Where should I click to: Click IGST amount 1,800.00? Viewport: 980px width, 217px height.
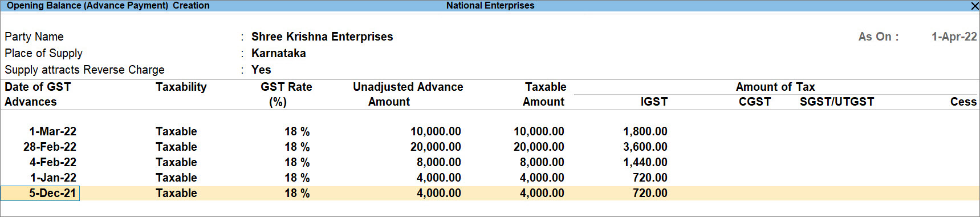[645, 131]
